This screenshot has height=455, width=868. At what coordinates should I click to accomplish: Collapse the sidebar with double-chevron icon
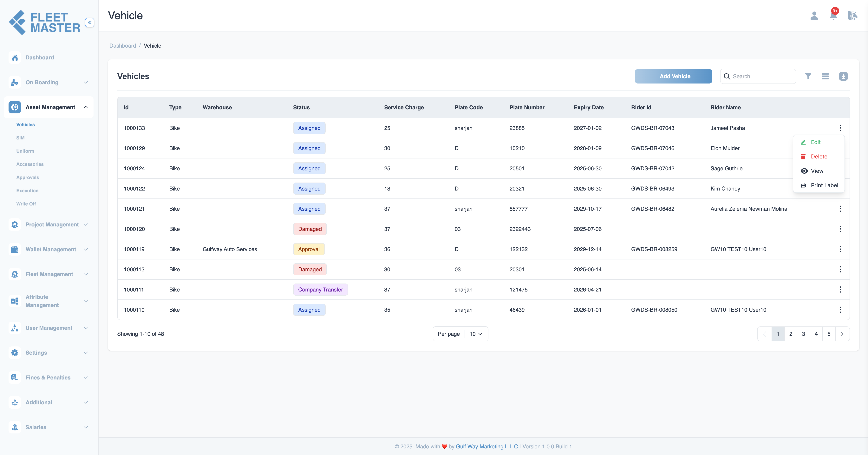coord(90,23)
